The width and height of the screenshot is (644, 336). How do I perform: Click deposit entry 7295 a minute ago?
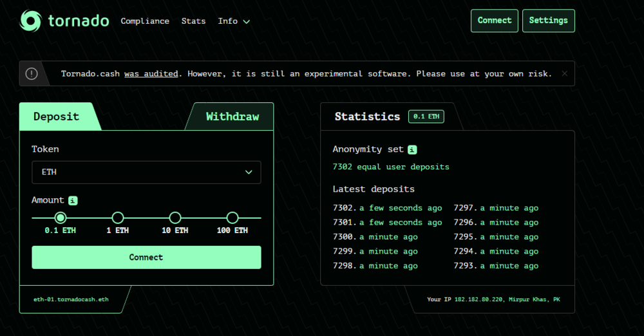(x=496, y=237)
